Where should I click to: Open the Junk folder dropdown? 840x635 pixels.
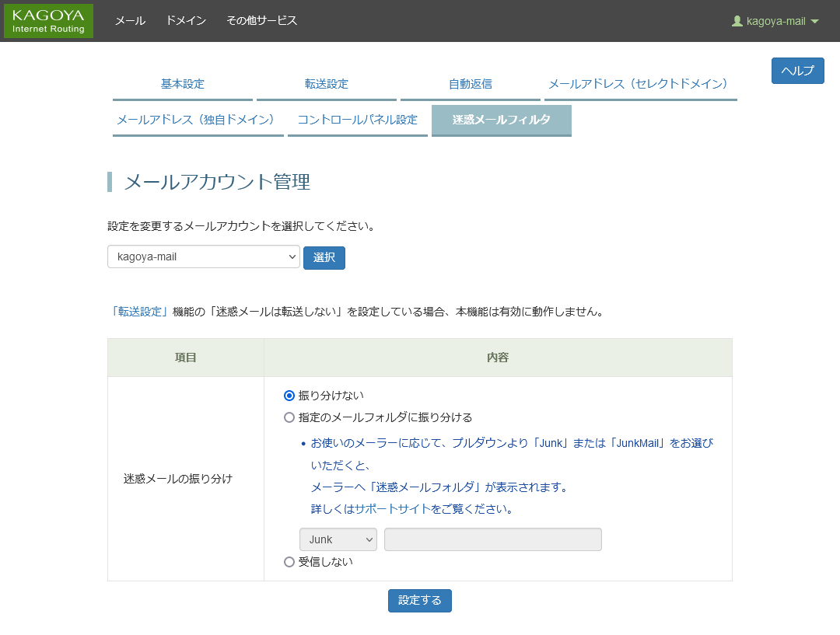tap(338, 539)
